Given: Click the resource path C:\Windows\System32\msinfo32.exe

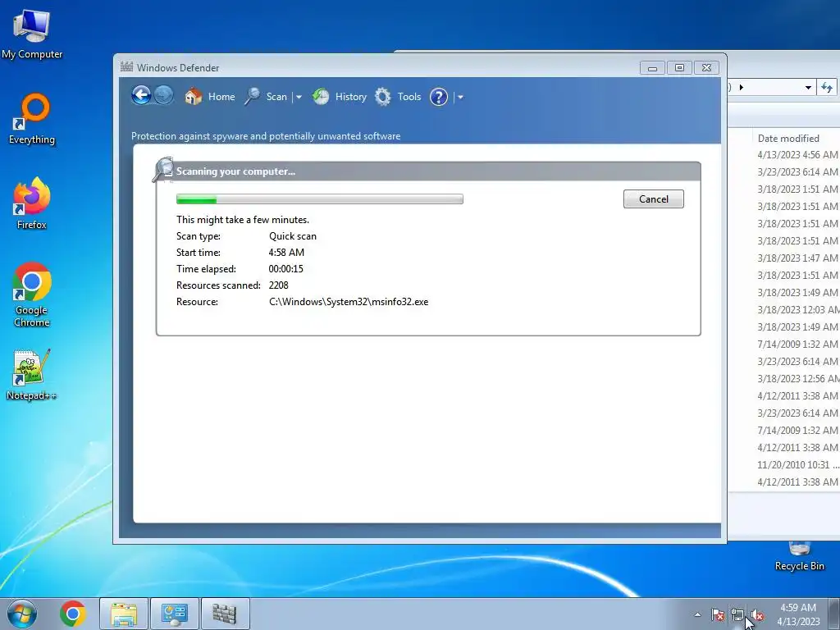Looking at the screenshot, I should (x=349, y=302).
